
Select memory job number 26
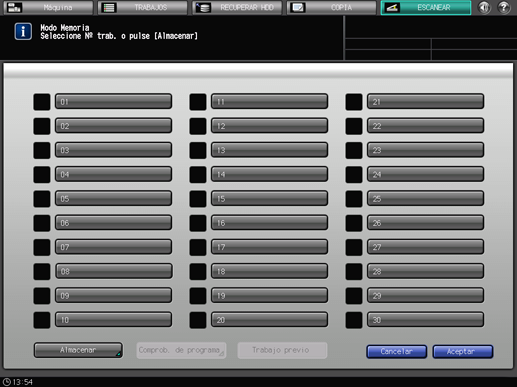coord(425,223)
